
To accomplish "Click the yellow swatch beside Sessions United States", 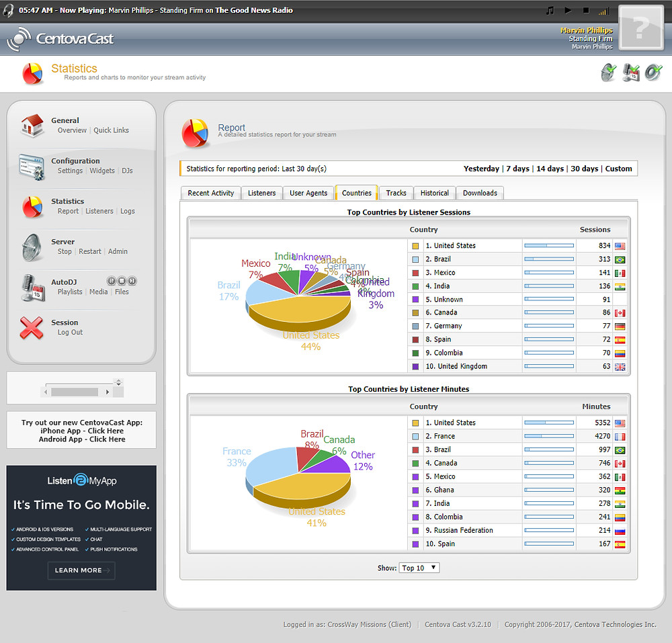I will 415,246.
